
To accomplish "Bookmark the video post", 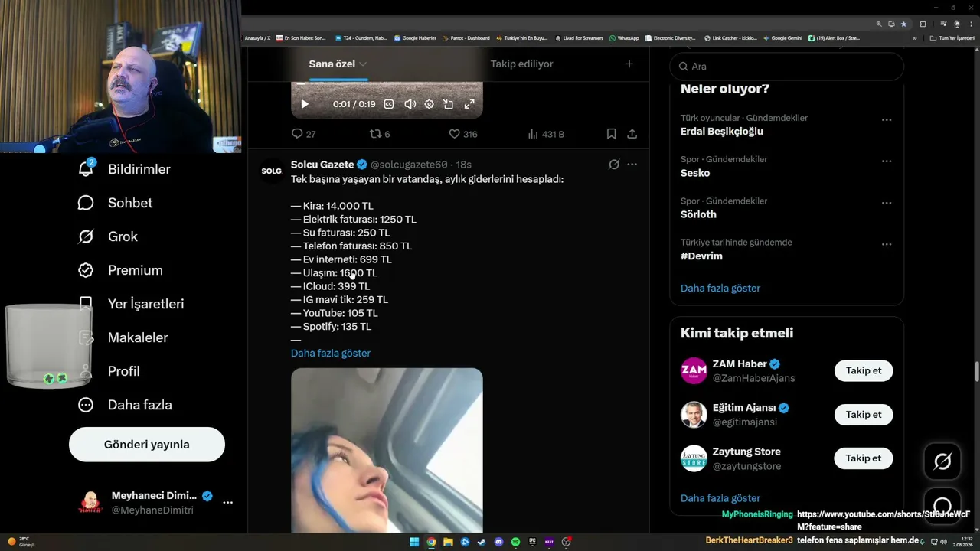I will [611, 134].
